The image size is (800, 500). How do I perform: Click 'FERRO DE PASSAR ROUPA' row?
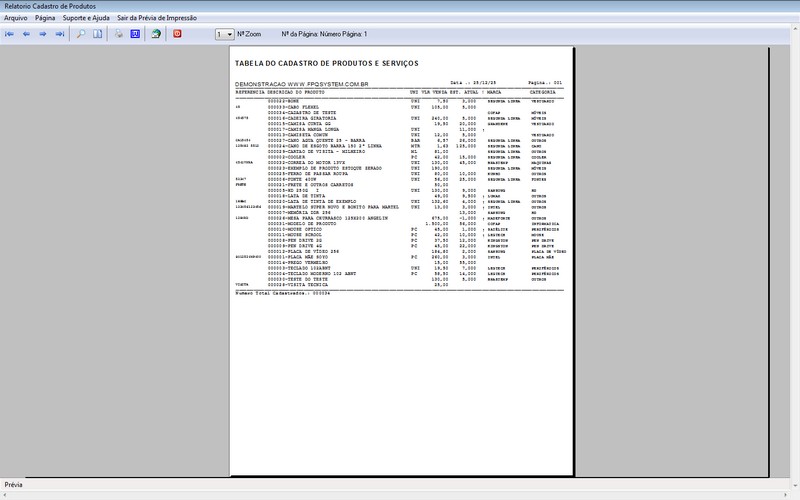point(399,174)
